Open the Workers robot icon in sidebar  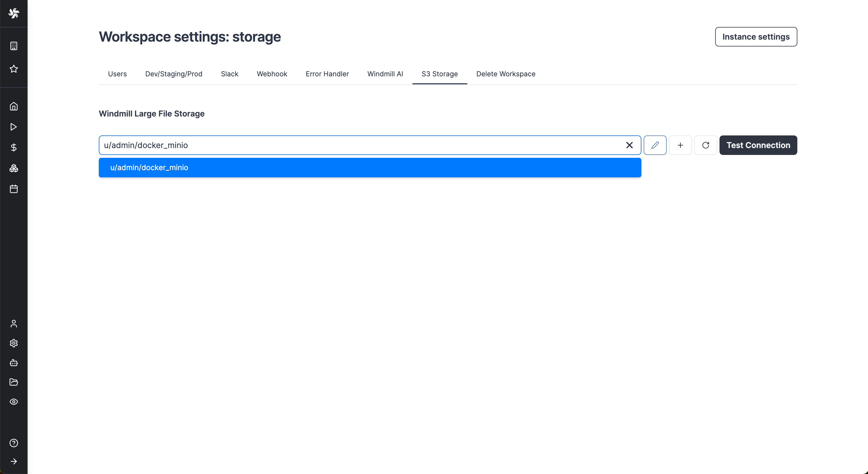click(x=13, y=363)
